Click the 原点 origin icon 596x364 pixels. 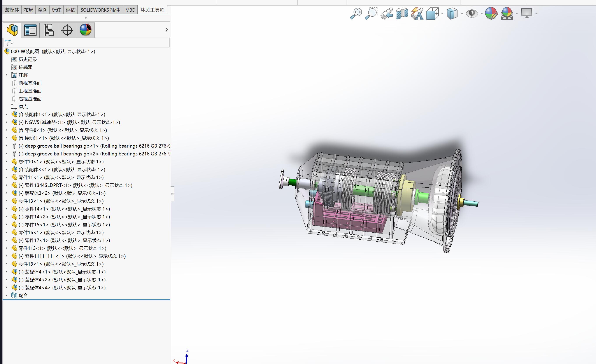coord(14,107)
